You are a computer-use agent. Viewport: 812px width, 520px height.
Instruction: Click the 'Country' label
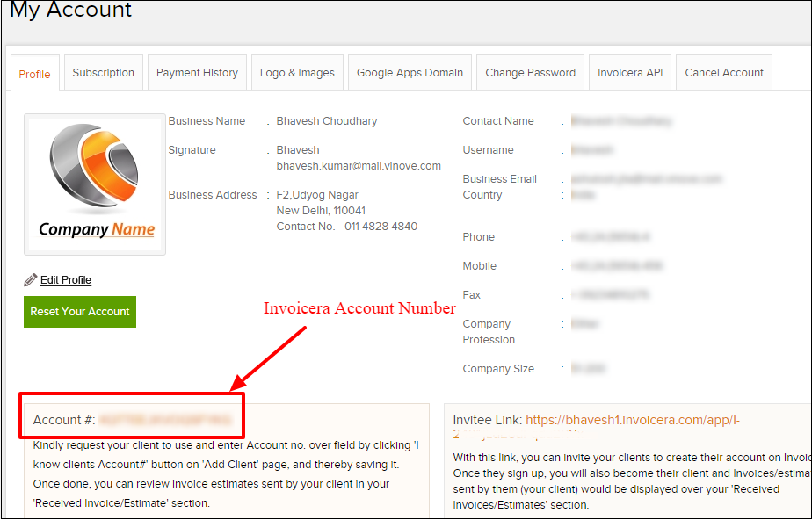[x=482, y=195]
